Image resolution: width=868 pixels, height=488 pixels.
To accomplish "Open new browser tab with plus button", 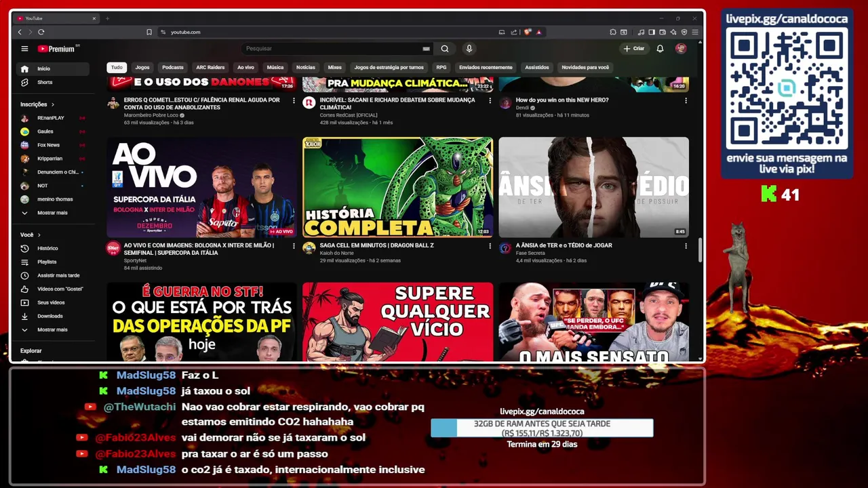I will click(x=107, y=18).
